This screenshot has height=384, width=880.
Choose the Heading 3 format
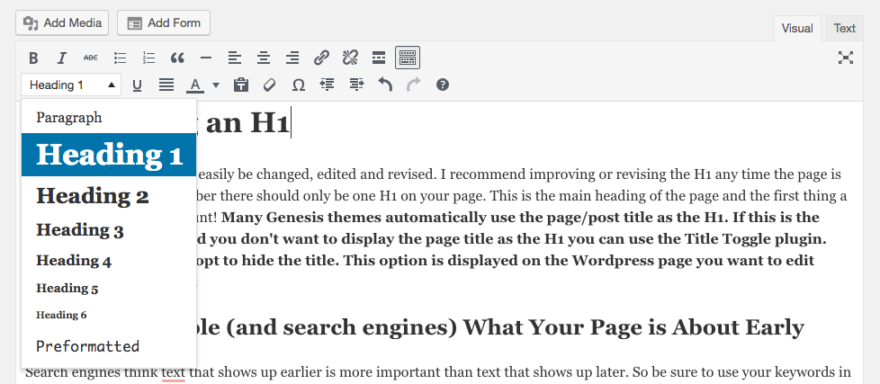(x=109, y=230)
